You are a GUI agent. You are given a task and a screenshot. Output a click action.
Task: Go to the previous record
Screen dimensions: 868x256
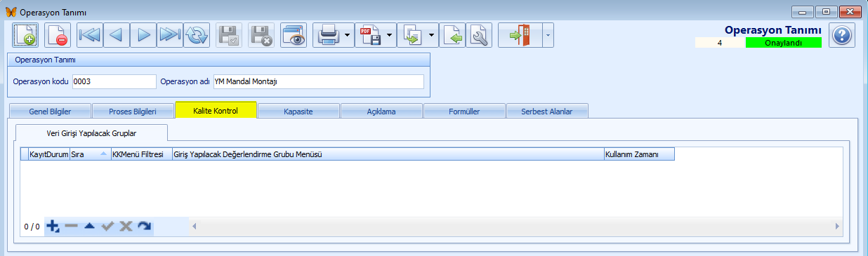117,35
